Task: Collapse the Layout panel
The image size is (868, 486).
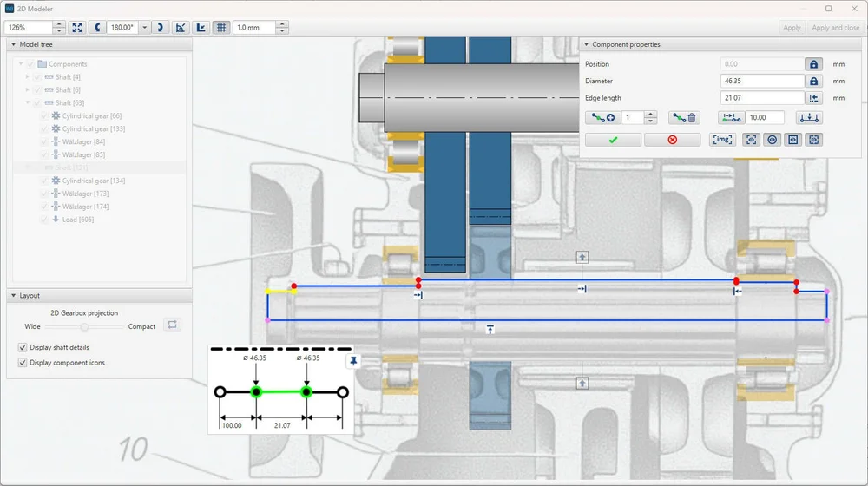Action: click(x=13, y=296)
